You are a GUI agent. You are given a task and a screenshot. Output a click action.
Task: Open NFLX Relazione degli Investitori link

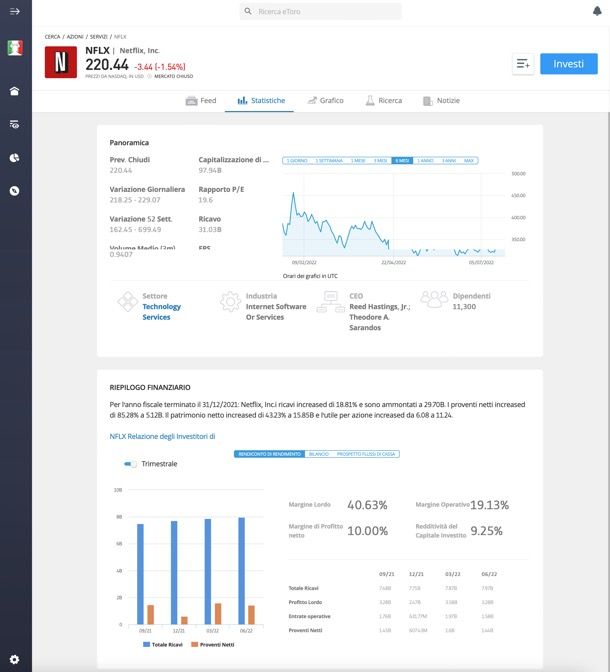(162, 436)
